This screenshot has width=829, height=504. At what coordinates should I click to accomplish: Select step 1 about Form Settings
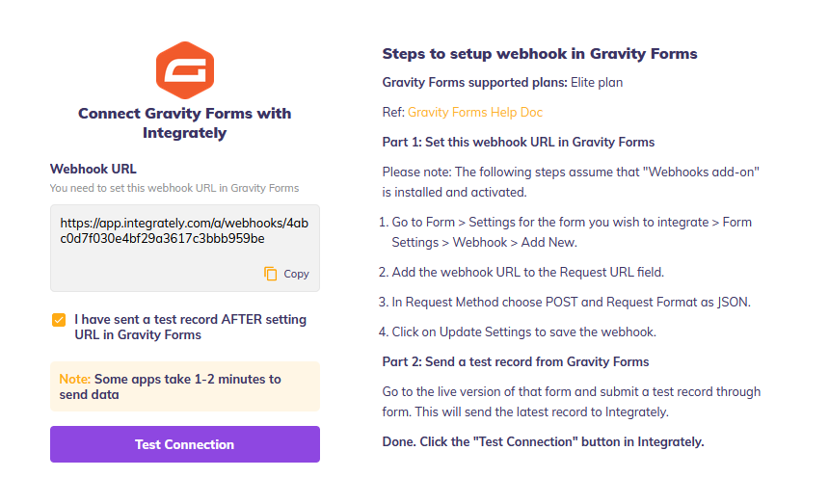tap(571, 231)
